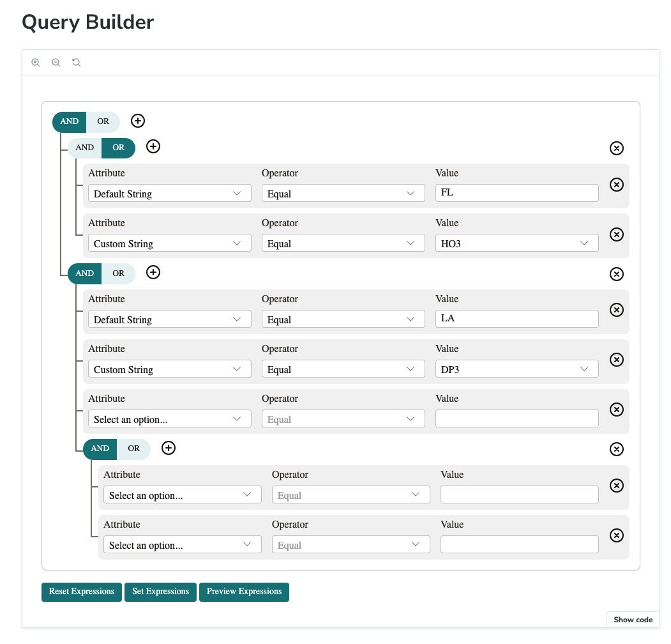Select AND in the LA/DP3 group
Viewport: 671px width, 644px height.
pyautogui.click(x=85, y=273)
